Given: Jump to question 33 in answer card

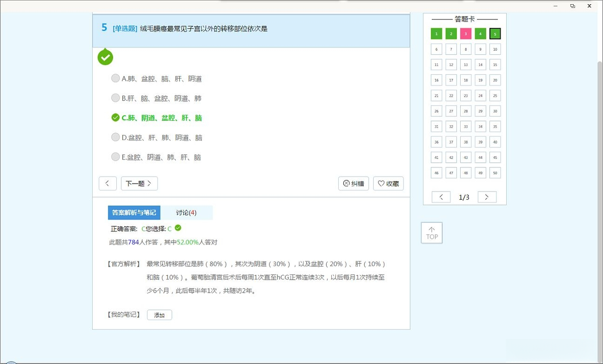Looking at the screenshot, I should (x=466, y=126).
